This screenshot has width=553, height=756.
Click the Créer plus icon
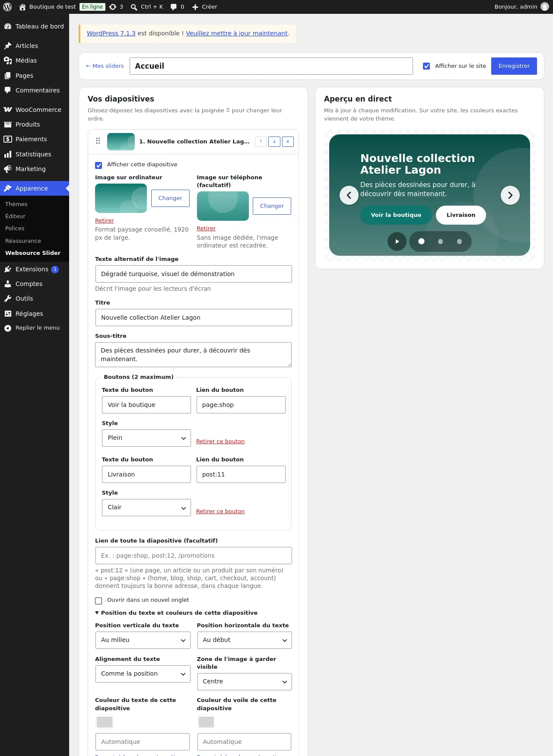(x=195, y=7)
